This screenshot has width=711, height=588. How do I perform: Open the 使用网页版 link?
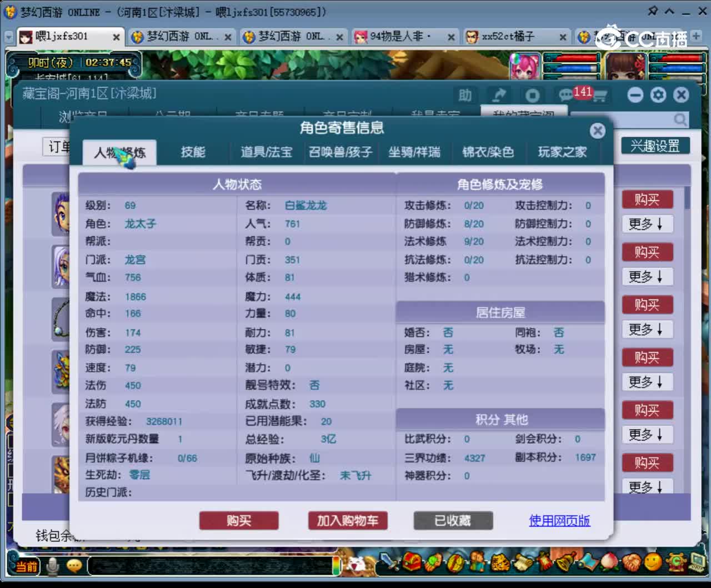coord(559,521)
